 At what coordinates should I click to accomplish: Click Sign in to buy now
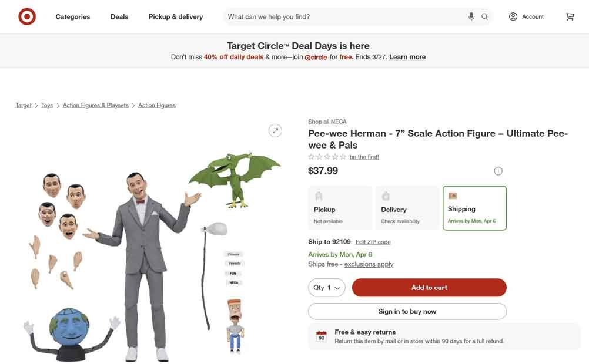pyautogui.click(x=407, y=311)
